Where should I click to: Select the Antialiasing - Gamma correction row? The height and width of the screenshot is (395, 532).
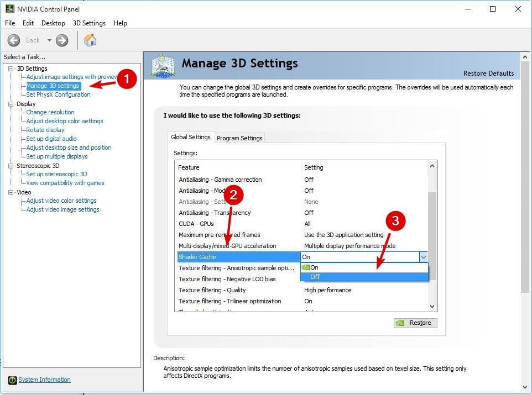point(302,180)
